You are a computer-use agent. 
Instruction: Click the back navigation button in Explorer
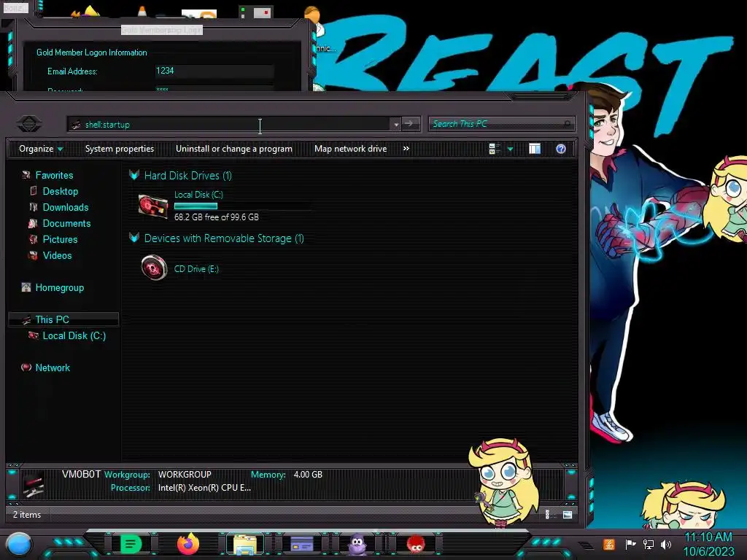tap(29, 124)
